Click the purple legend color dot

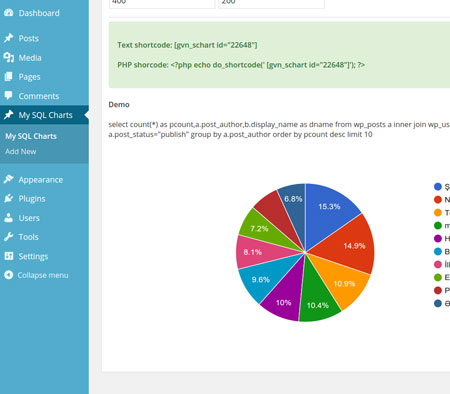click(438, 238)
